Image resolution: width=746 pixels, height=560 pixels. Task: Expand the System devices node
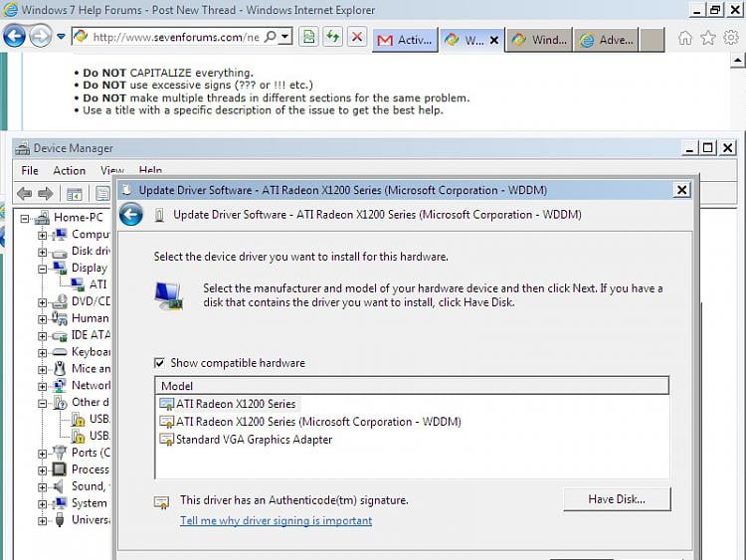[x=43, y=504]
